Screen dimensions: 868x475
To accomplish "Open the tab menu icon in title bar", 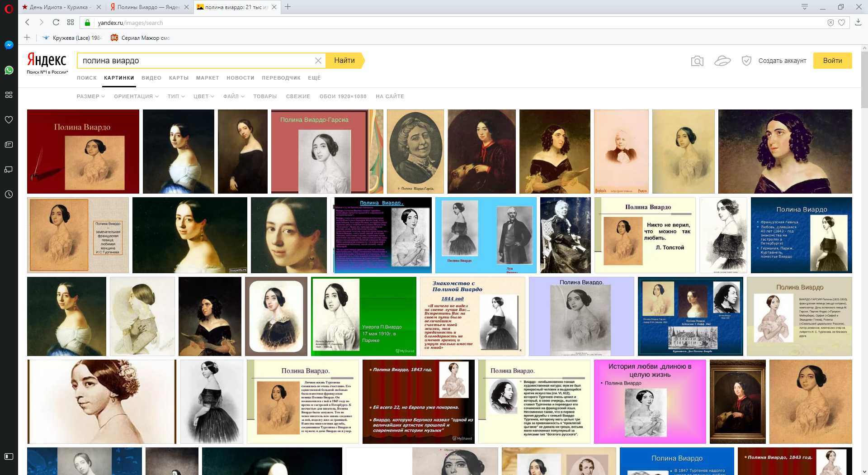I will tap(805, 7).
